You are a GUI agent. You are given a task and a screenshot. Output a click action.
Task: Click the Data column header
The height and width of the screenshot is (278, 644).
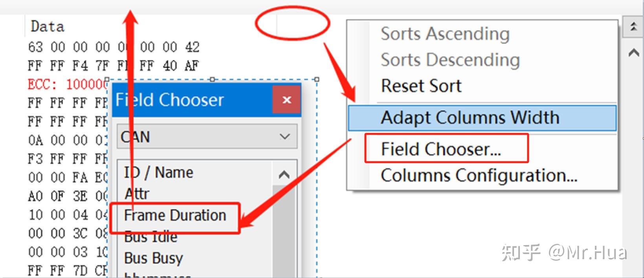point(48,26)
